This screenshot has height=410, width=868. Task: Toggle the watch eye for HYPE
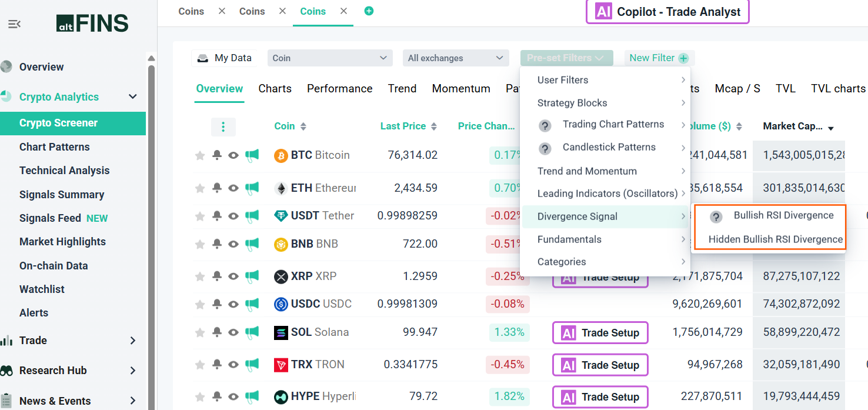(x=233, y=396)
